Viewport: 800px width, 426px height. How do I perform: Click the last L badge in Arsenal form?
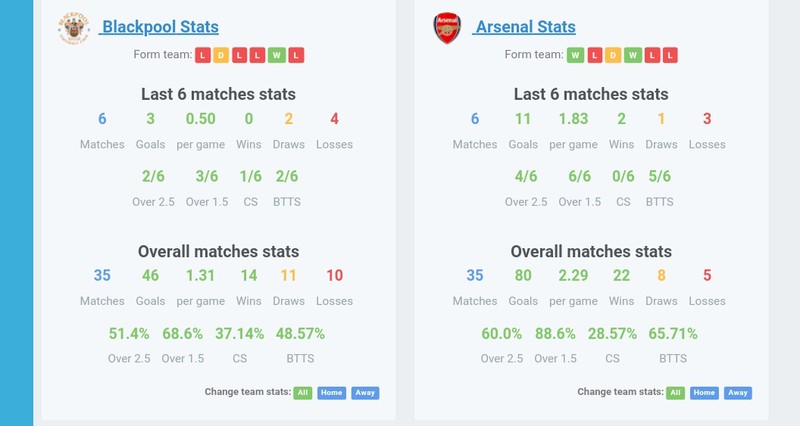click(670, 55)
